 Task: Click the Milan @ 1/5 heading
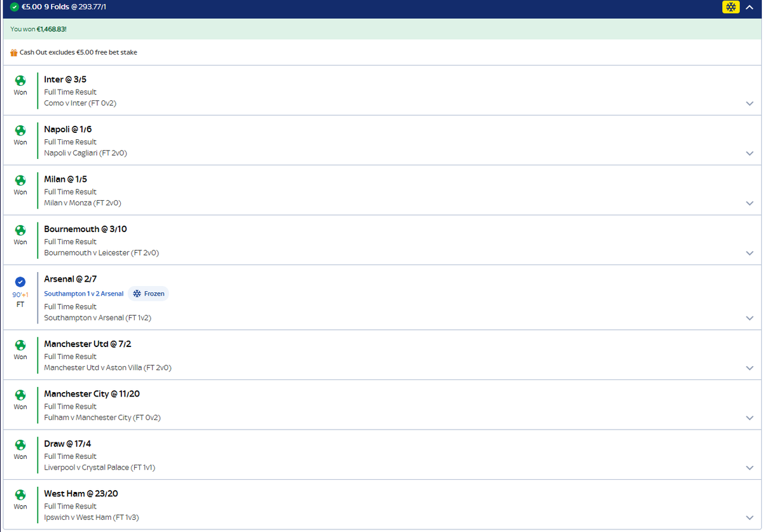tap(65, 179)
